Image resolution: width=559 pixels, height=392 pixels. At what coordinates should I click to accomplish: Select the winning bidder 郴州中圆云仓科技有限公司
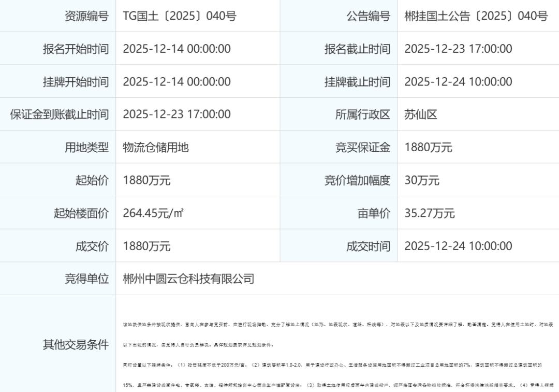tap(188, 279)
